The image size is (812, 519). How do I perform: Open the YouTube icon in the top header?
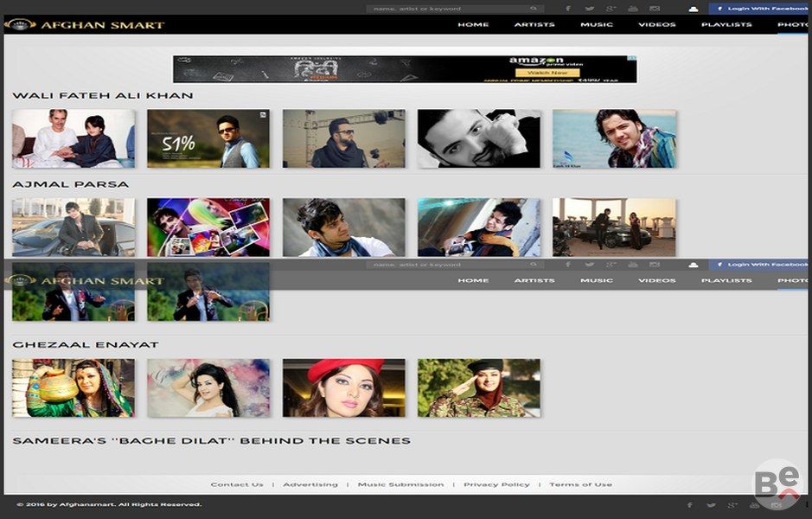[x=633, y=9]
